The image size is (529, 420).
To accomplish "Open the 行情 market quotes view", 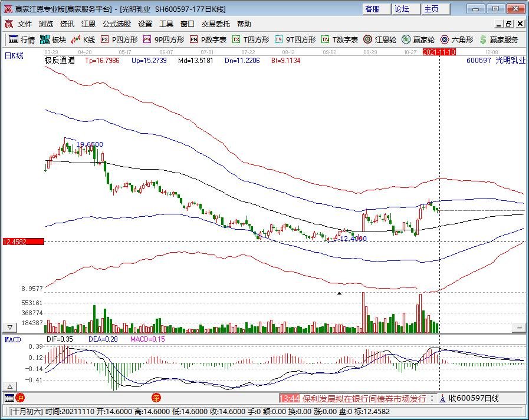I will tap(21, 39).
